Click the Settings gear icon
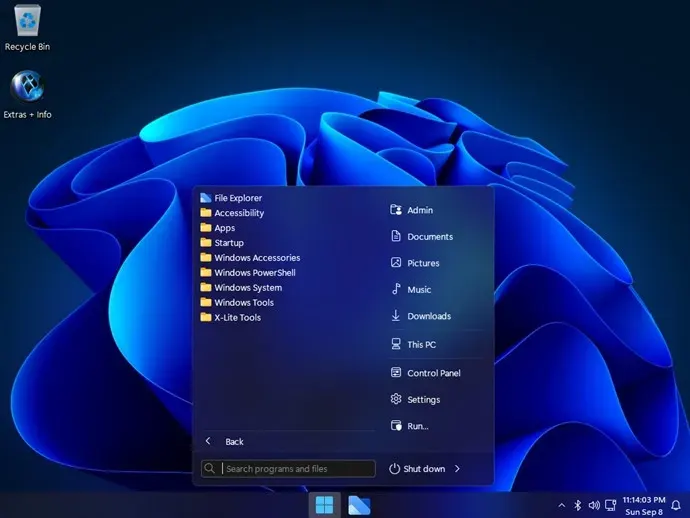Screen dimensions: 690x518 coord(396,399)
